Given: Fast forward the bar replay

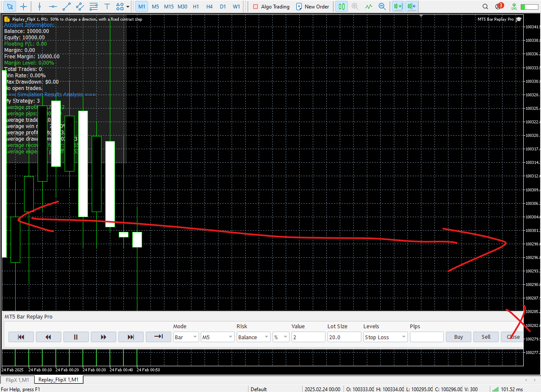Looking at the screenshot, I should (x=104, y=337).
